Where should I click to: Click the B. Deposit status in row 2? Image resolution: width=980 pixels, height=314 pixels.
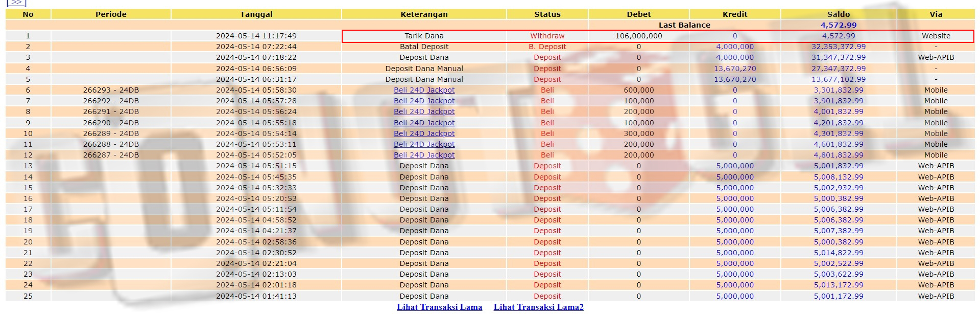click(x=547, y=47)
